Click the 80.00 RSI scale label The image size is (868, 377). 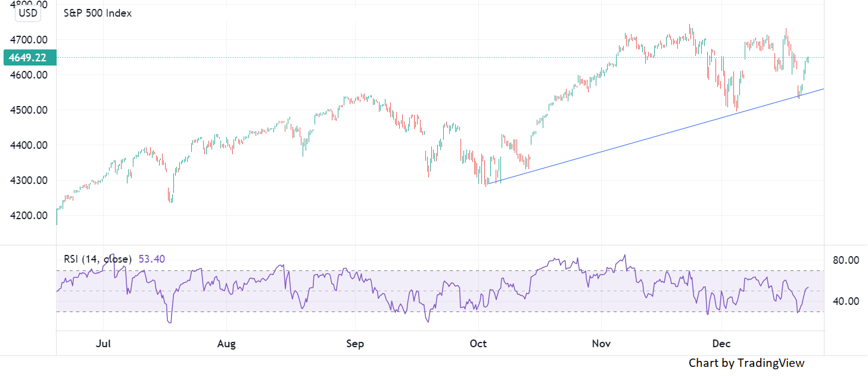tap(846, 260)
